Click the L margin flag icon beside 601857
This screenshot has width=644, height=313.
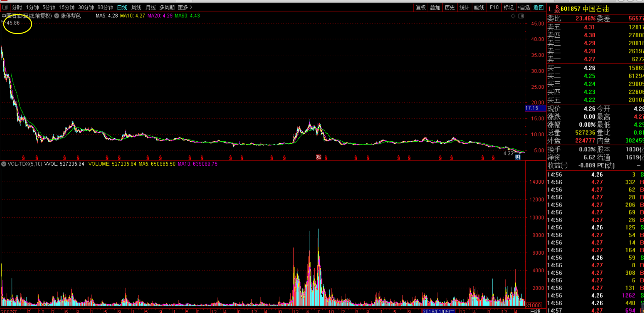[x=550, y=9]
